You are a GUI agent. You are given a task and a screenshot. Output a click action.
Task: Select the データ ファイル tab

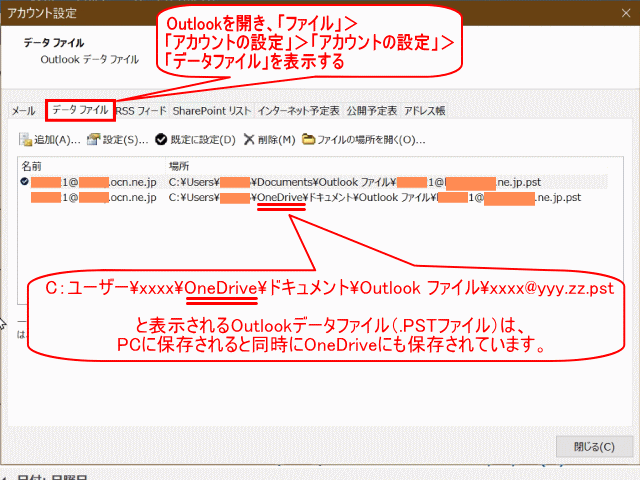[80, 110]
